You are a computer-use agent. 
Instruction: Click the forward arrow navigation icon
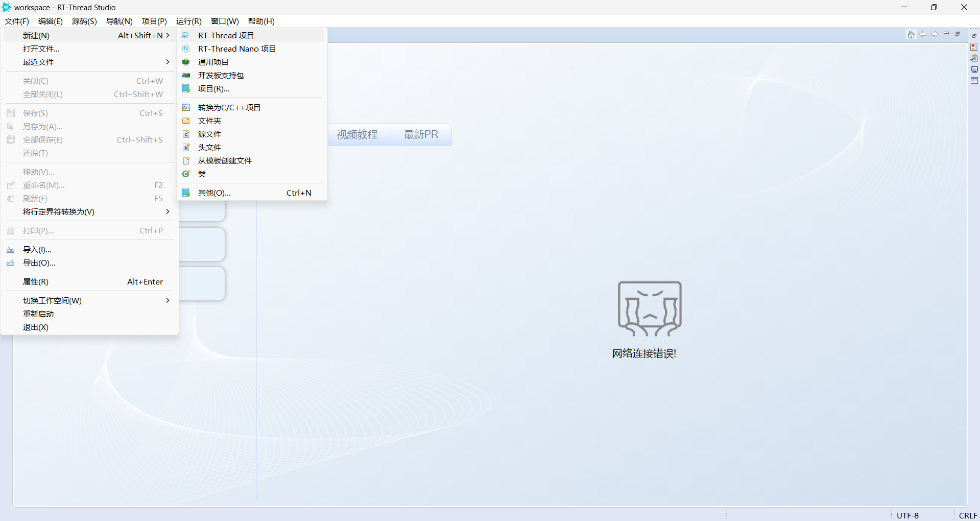click(x=935, y=34)
